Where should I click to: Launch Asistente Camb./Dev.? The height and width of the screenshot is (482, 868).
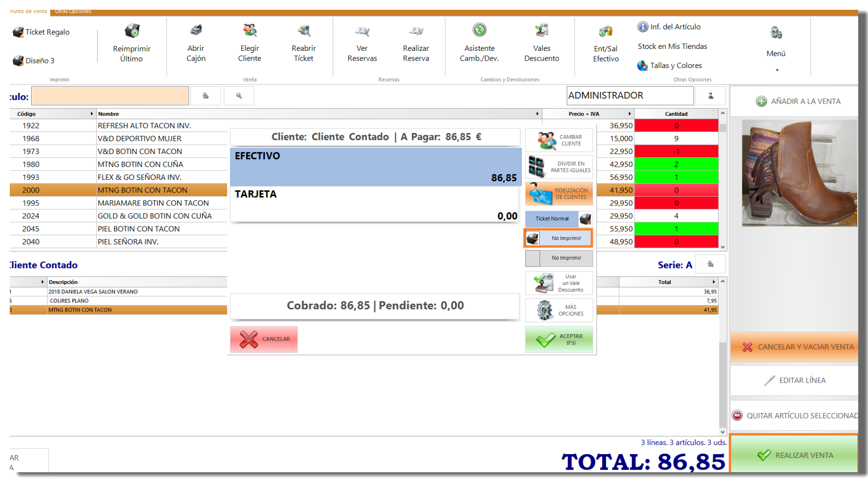click(x=479, y=44)
